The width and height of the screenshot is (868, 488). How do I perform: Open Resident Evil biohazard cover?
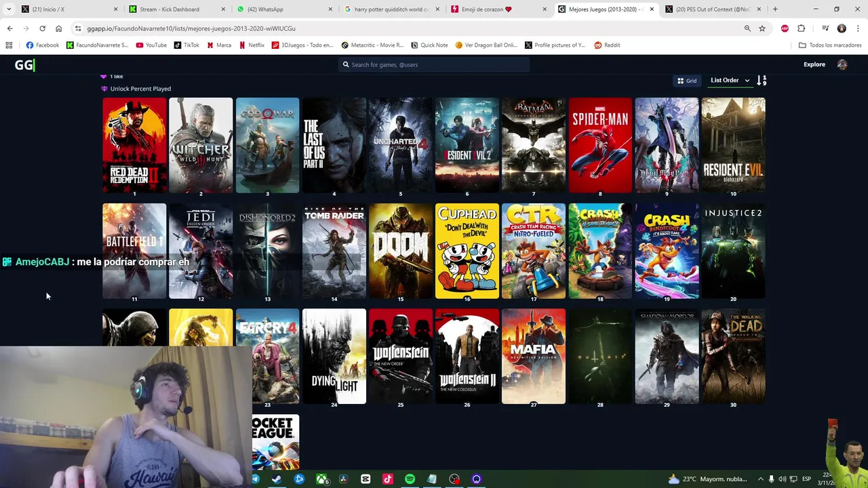pyautogui.click(x=733, y=145)
